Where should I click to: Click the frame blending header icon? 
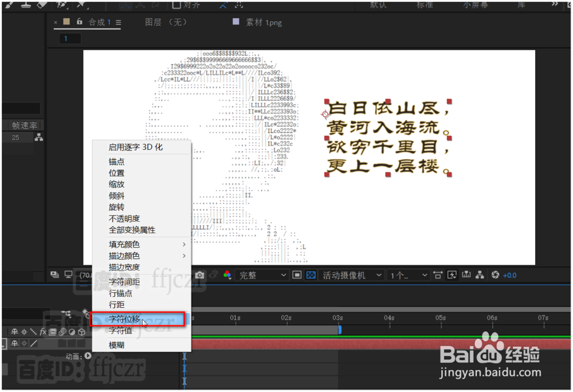[53, 332]
